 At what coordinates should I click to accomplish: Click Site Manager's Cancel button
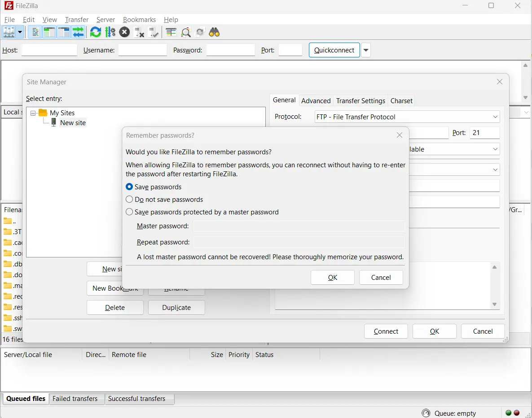[x=483, y=331]
